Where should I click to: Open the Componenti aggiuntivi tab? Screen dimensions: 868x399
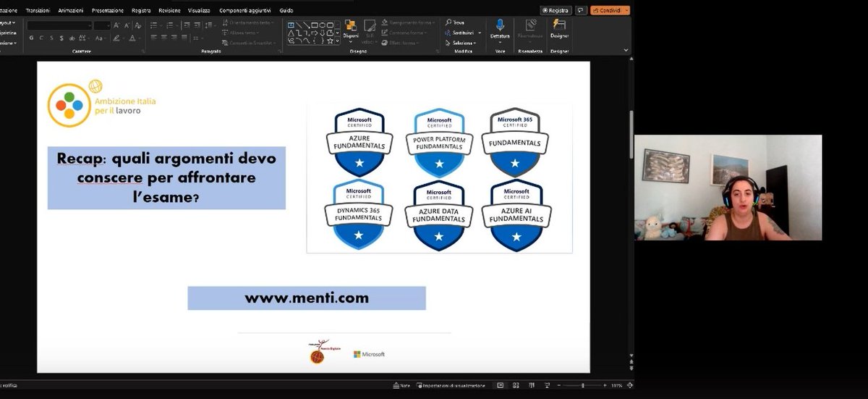point(246,11)
